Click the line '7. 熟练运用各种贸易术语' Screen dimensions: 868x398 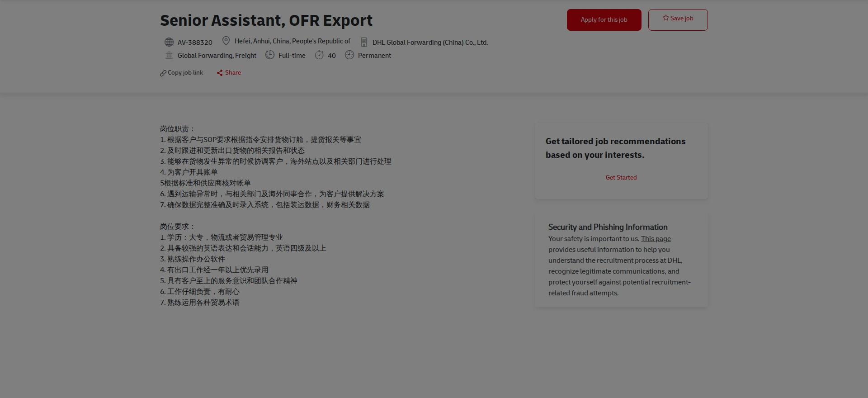pos(200,303)
